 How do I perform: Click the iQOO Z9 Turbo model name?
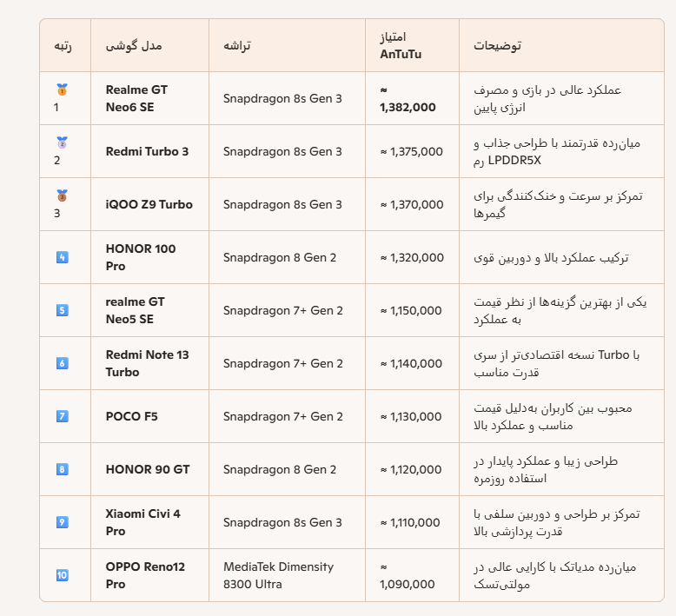pos(149,204)
